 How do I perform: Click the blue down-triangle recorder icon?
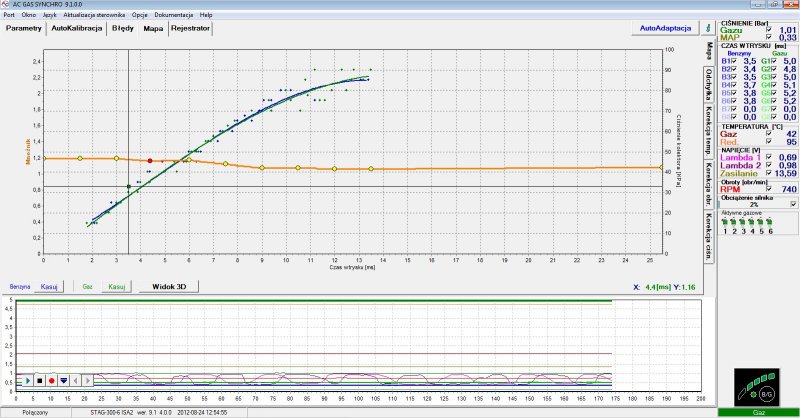[x=64, y=381]
